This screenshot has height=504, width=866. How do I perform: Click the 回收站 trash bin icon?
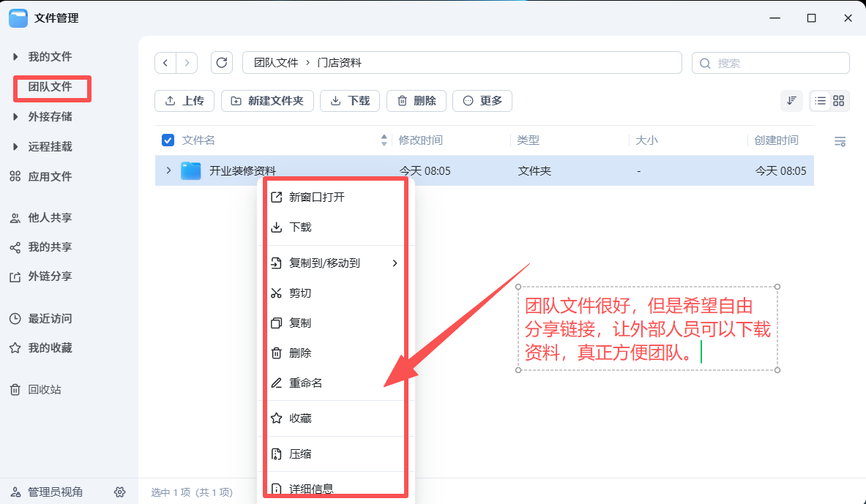click(15, 390)
